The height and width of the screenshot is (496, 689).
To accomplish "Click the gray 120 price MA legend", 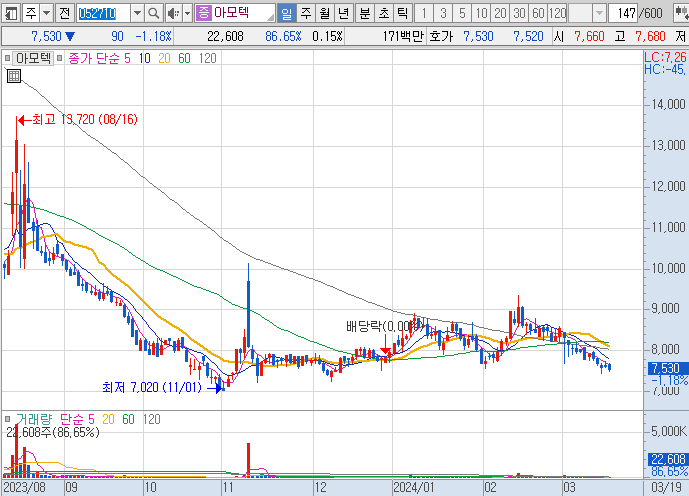I will pos(207,58).
